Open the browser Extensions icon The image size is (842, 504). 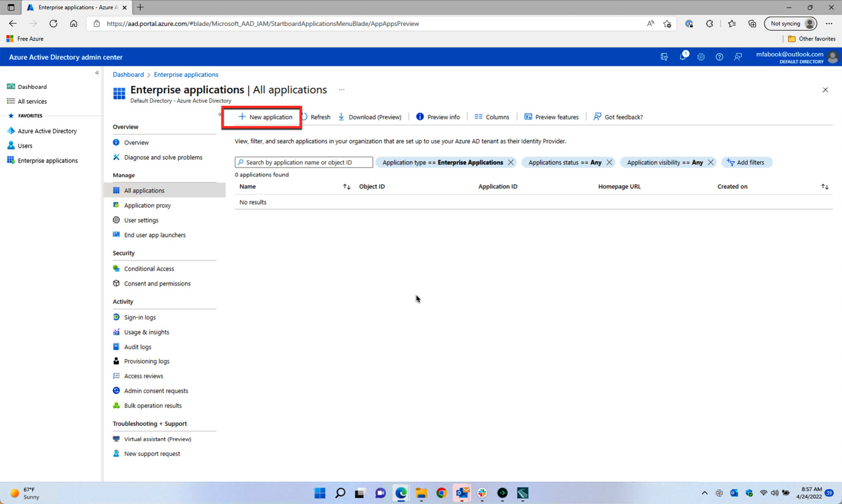pos(710,23)
